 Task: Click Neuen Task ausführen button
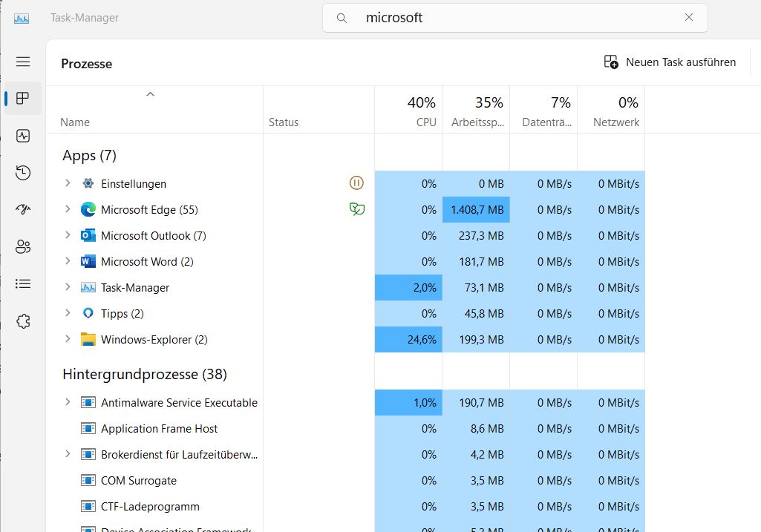[670, 62]
